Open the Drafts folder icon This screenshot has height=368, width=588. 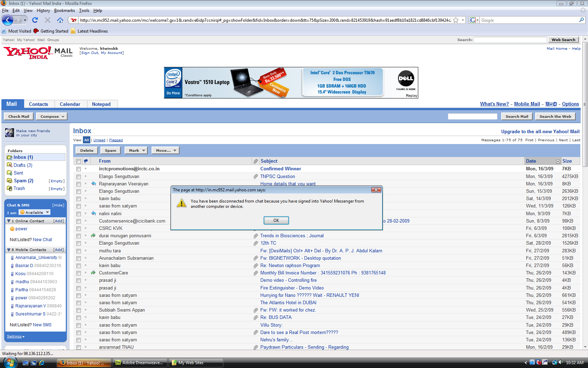pyautogui.click(x=9, y=165)
